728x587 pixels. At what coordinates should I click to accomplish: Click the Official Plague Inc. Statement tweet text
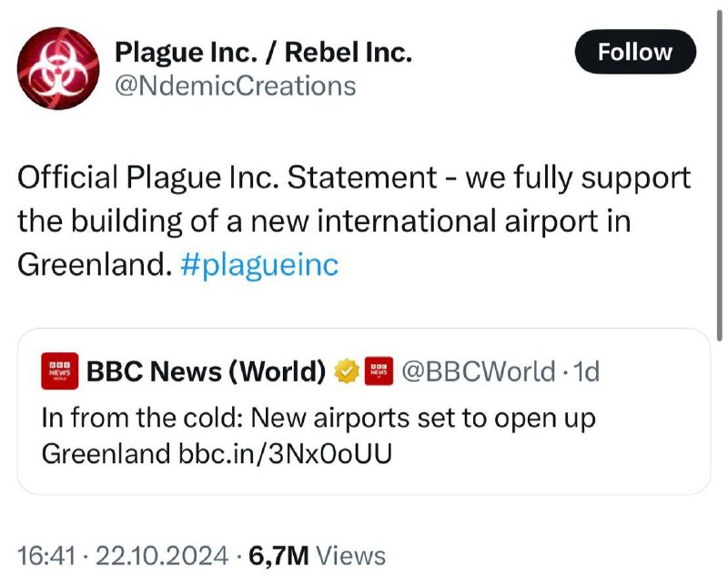pos(354,220)
